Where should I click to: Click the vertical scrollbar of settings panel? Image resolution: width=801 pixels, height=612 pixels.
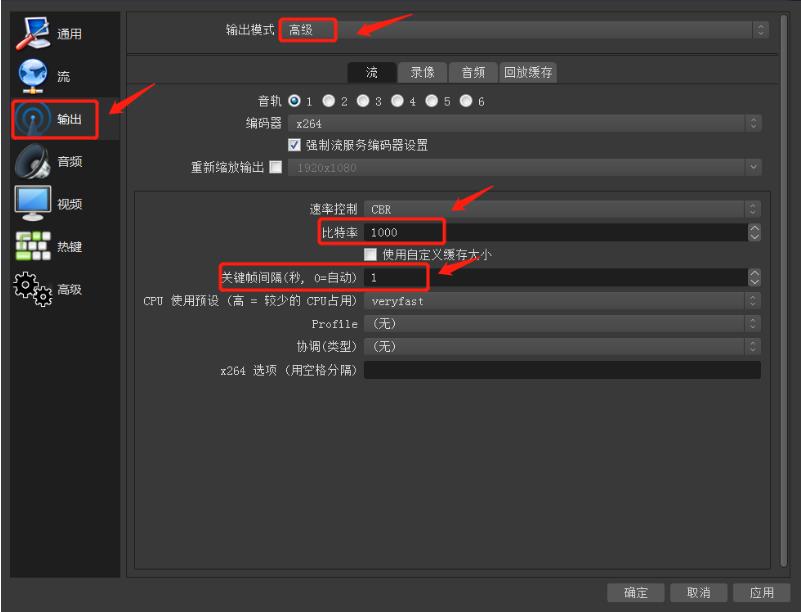tap(784, 291)
